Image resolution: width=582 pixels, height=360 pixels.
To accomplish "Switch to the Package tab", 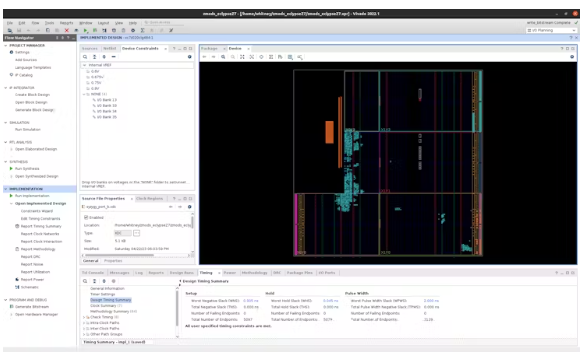I will [209, 49].
